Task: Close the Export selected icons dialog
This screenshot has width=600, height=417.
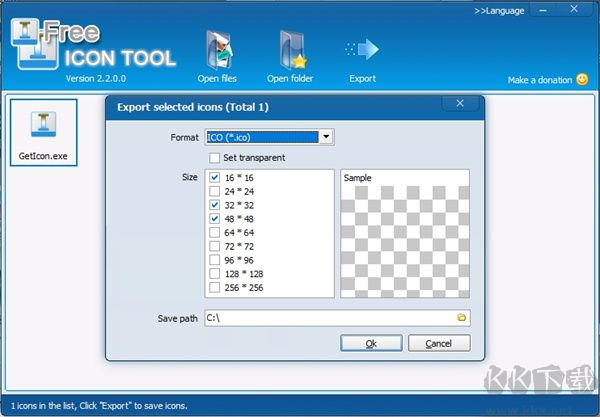Action: pyautogui.click(x=459, y=104)
